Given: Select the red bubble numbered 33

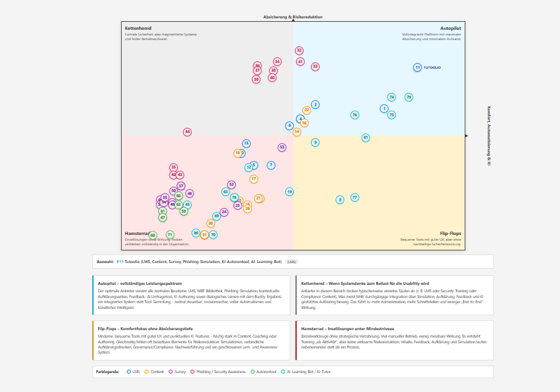Looking at the screenshot, I should point(315,66).
